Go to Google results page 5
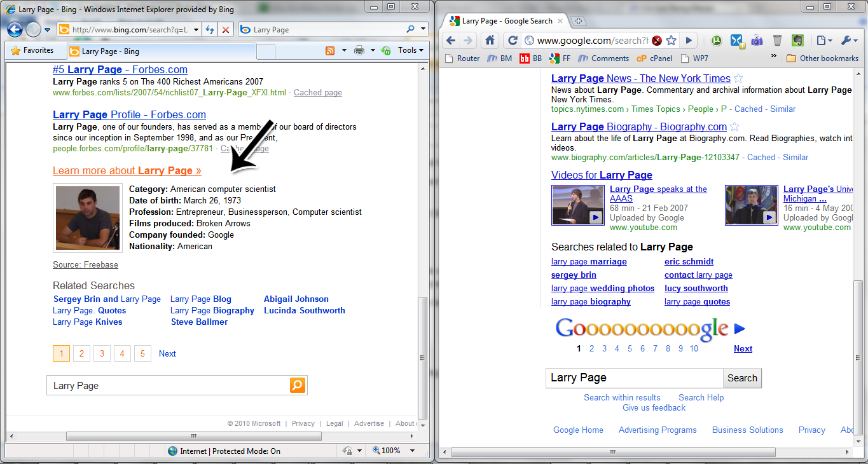Viewport: 868px width, 464px height. (630, 348)
